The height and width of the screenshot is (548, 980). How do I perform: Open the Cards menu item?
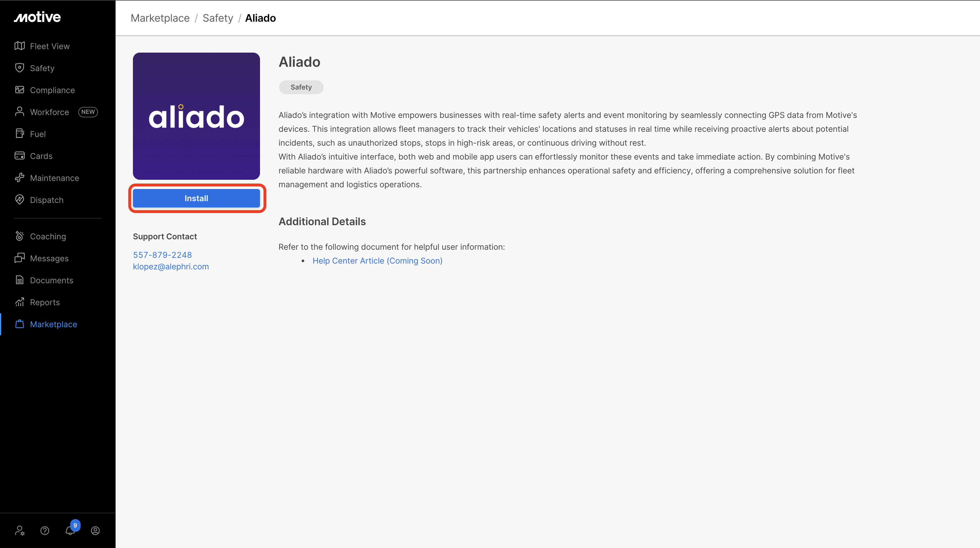pyautogui.click(x=41, y=156)
